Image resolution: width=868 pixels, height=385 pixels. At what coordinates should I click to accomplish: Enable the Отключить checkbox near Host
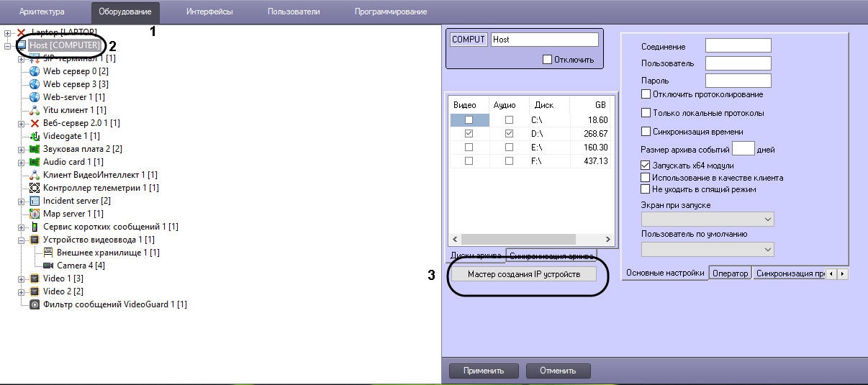pyautogui.click(x=547, y=60)
